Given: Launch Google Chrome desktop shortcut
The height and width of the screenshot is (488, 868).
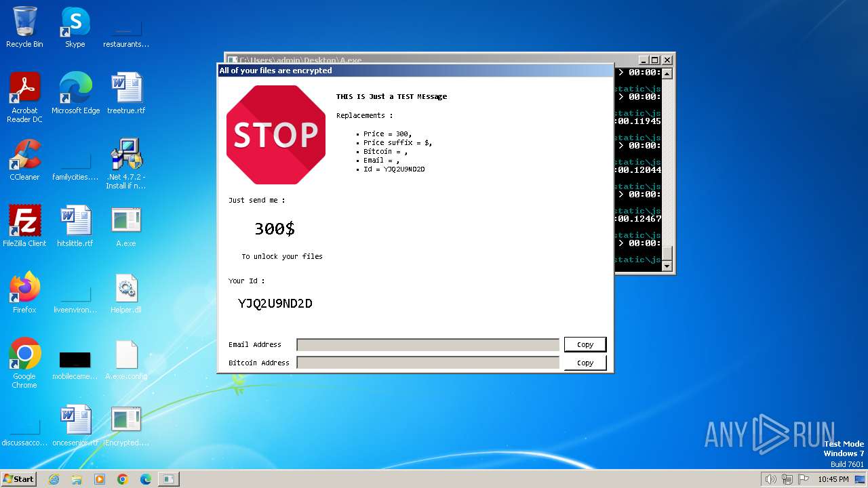Looking at the screenshot, I should 24,363.
